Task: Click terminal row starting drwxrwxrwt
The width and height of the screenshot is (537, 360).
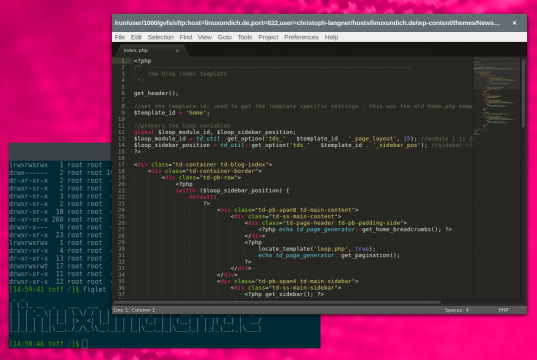Action: 61,266
